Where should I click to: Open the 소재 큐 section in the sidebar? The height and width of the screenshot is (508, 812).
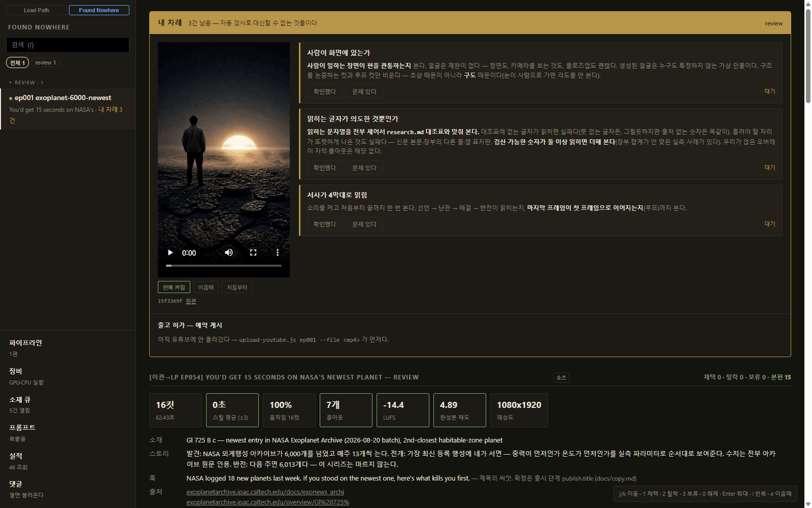(x=67, y=404)
